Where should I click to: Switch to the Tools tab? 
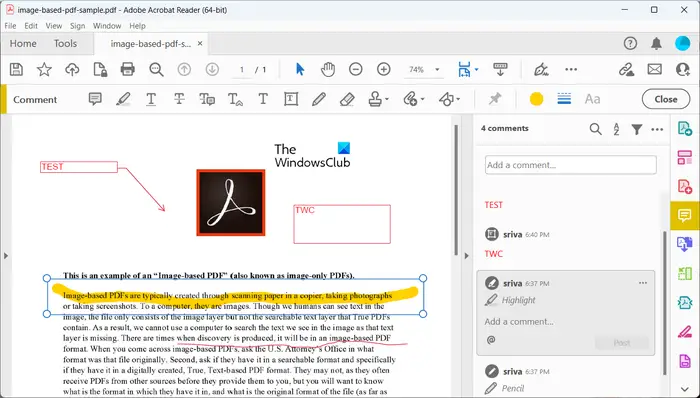(65, 43)
